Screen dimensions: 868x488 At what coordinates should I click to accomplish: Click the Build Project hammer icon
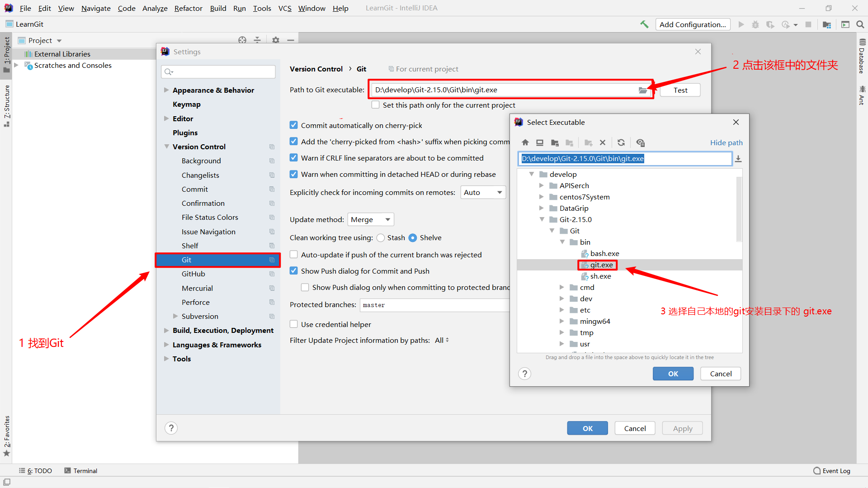(x=644, y=24)
